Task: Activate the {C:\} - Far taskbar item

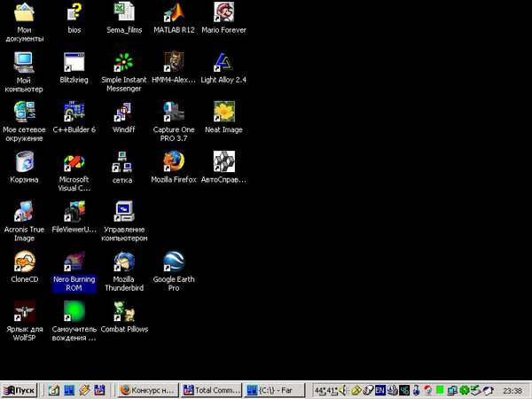Action: [x=275, y=390]
